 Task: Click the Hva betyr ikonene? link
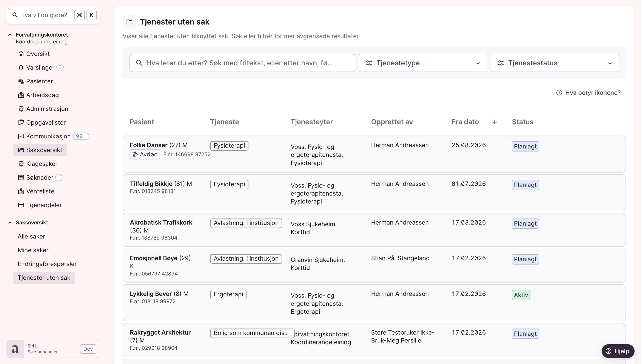tap(588, 93)
